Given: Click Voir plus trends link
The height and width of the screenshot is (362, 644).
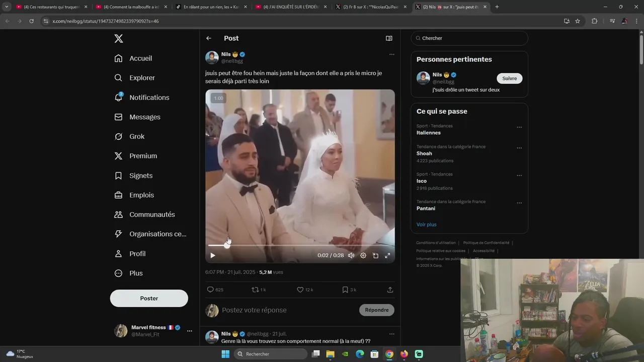Looking at the screenshot, I should (x=427, y=225).
